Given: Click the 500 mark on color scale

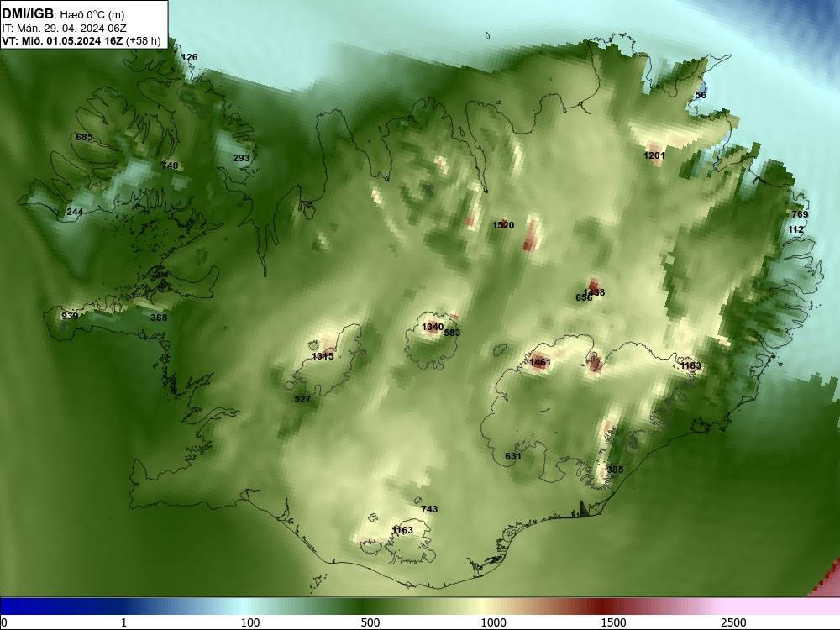Looking at the screenshot, I should (x=370, y=622).
